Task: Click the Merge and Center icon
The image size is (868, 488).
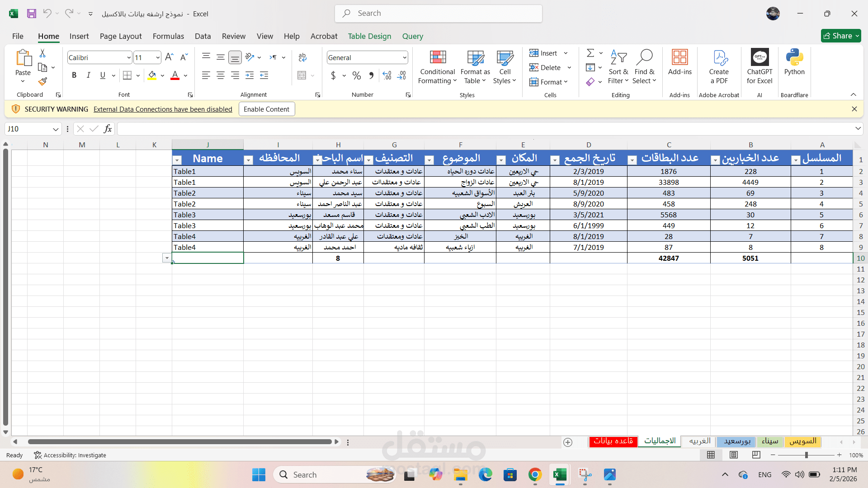Action: click(x=302, y=75)
